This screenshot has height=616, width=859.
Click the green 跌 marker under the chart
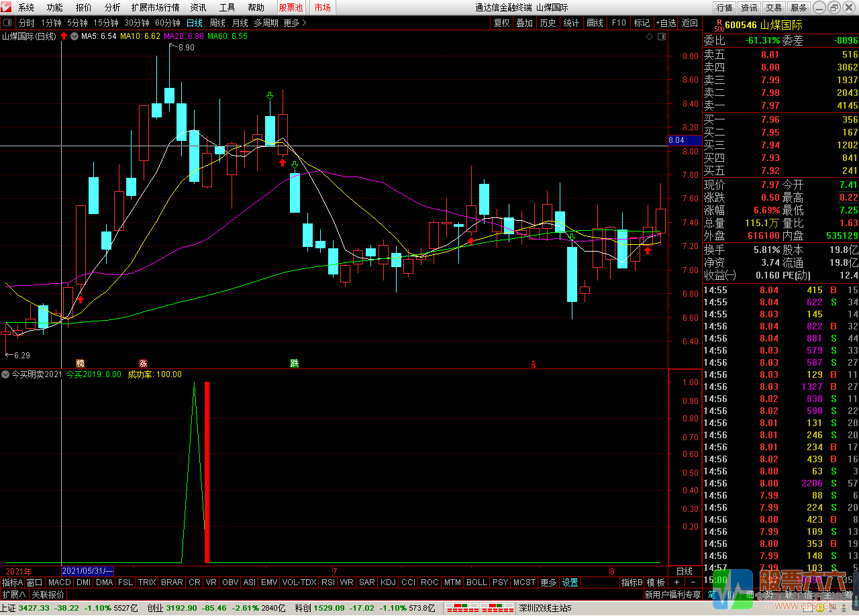coord(294,363)
